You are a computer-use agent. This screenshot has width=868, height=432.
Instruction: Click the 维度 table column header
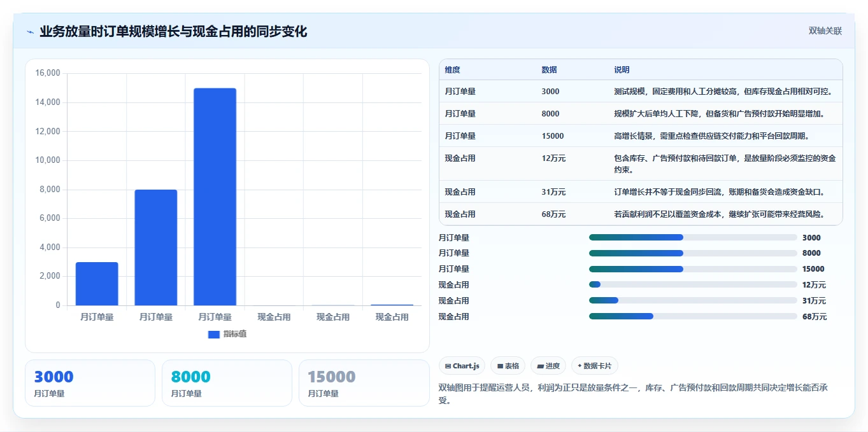point(452,70)
